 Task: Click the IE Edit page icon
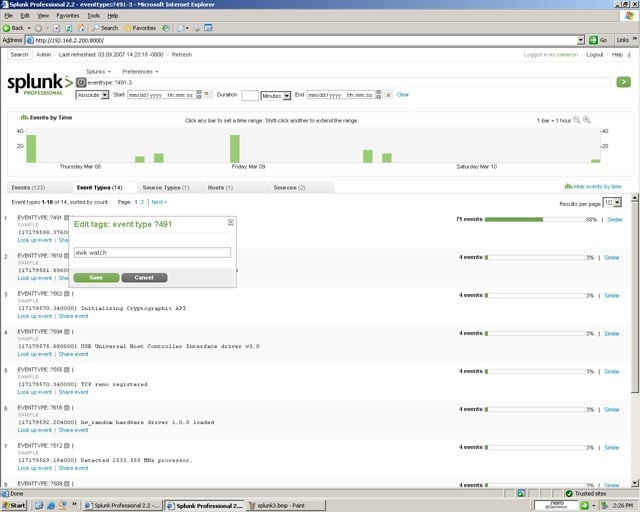point(208,28)
